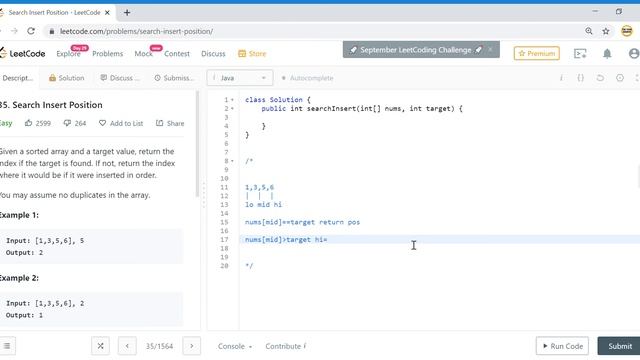640x360 pixels.
Task: Bookmark this page with the star icon
Action: tap(606, 31)
